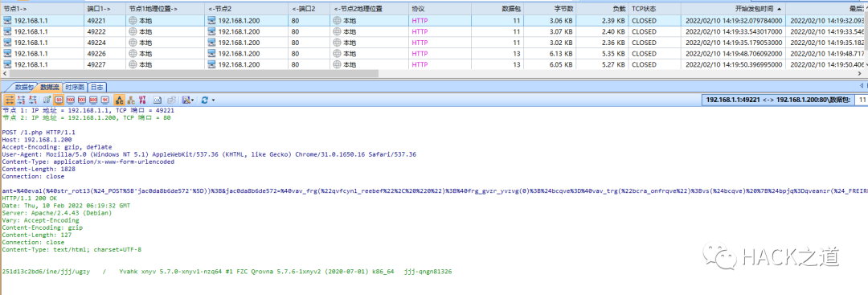Switch to the 时序图 tab
The height and width of the screenshot is (295, 868).
point(76,87)
